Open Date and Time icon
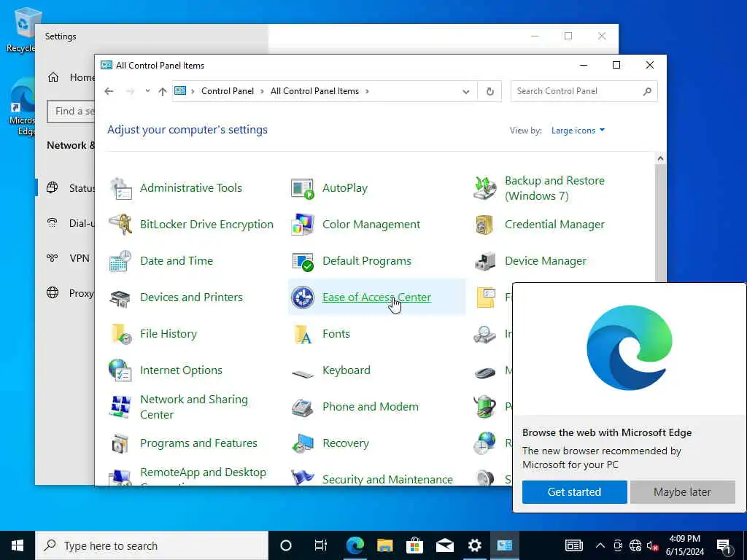 (121, 261)
